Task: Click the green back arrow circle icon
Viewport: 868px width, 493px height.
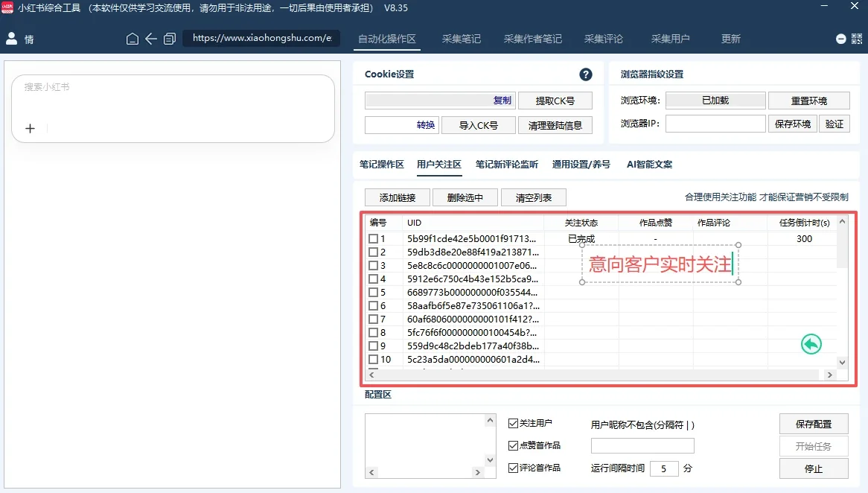Action: 811,344
